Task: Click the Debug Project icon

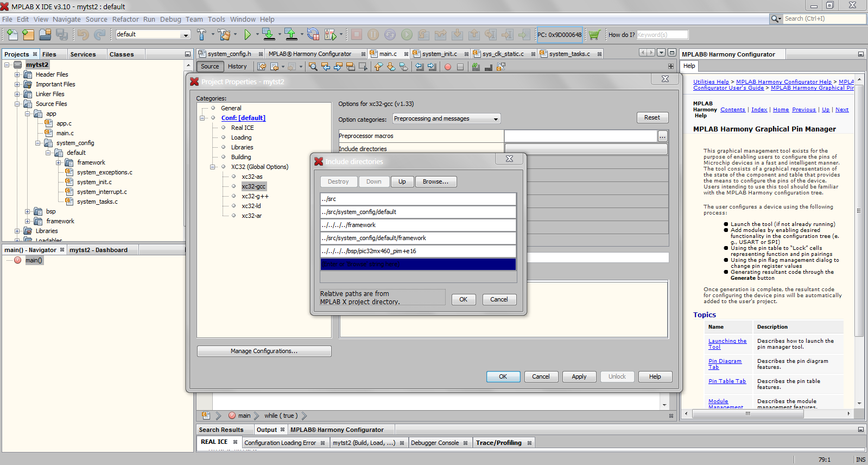Action: click(330, 35)
